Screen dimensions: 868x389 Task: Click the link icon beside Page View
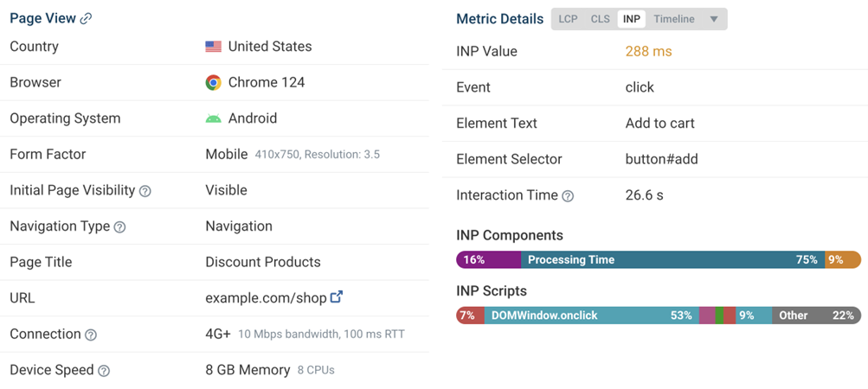(86, 19)
